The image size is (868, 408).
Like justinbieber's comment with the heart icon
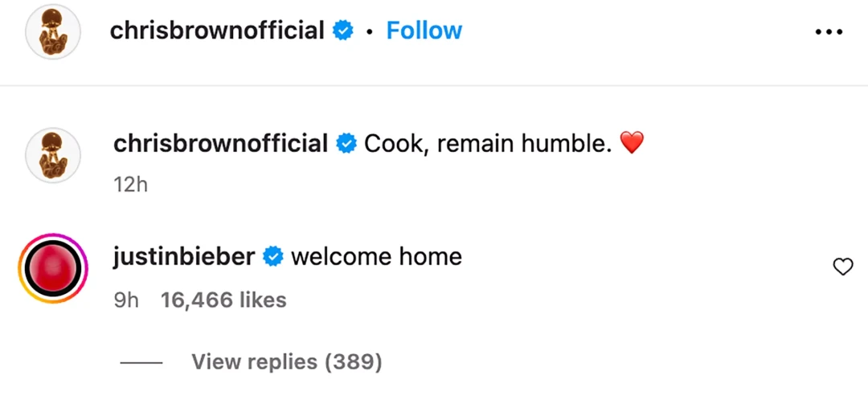842,267
